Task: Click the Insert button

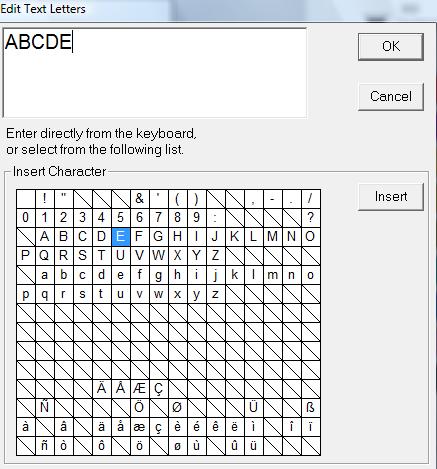Action: point(391,197)
